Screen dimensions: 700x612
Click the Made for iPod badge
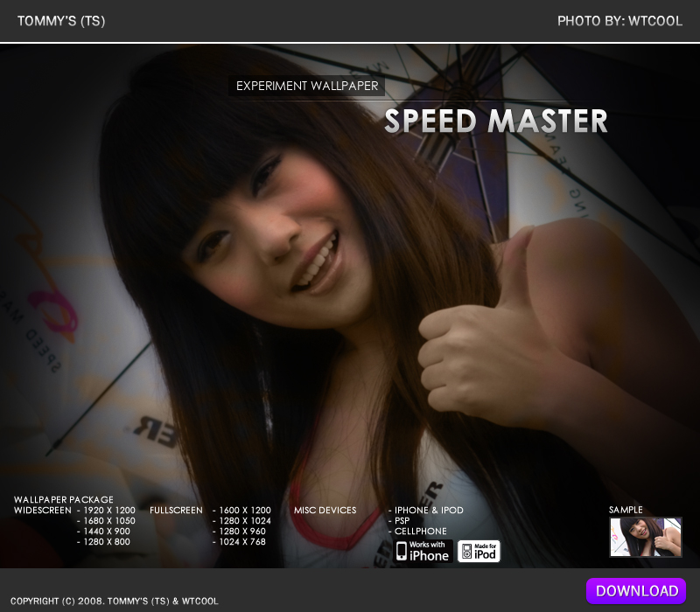479,552
